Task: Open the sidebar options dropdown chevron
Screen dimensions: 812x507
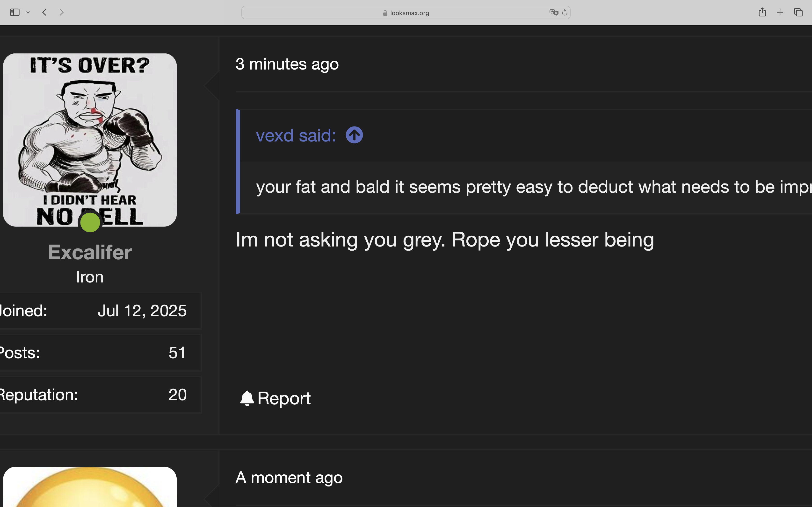Action: click(28, 13)
